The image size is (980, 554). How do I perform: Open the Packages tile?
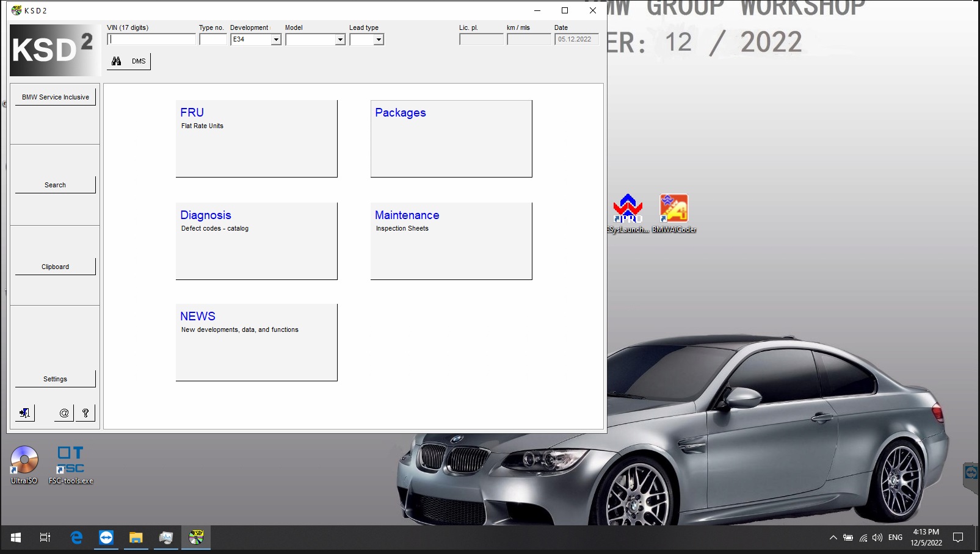pyautogui.click(x=451, y=138)
